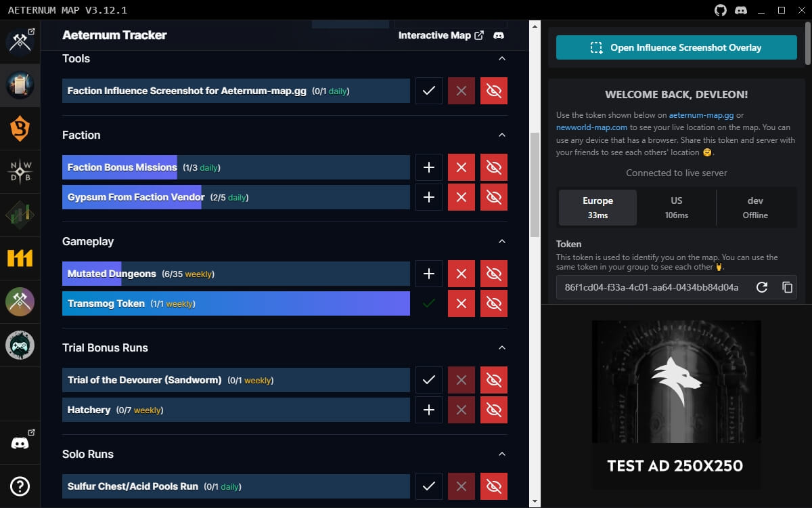Open the Interactive Map link
The height and width of the screenshot is (508, 812).
(x=441, y=35)
